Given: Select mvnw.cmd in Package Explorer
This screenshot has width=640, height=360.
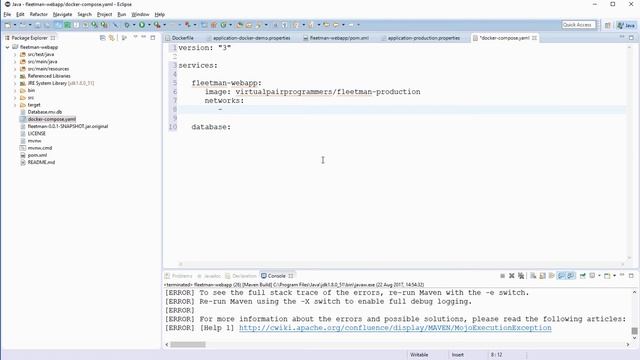Looking at the screenshot, I should point(40,148).
